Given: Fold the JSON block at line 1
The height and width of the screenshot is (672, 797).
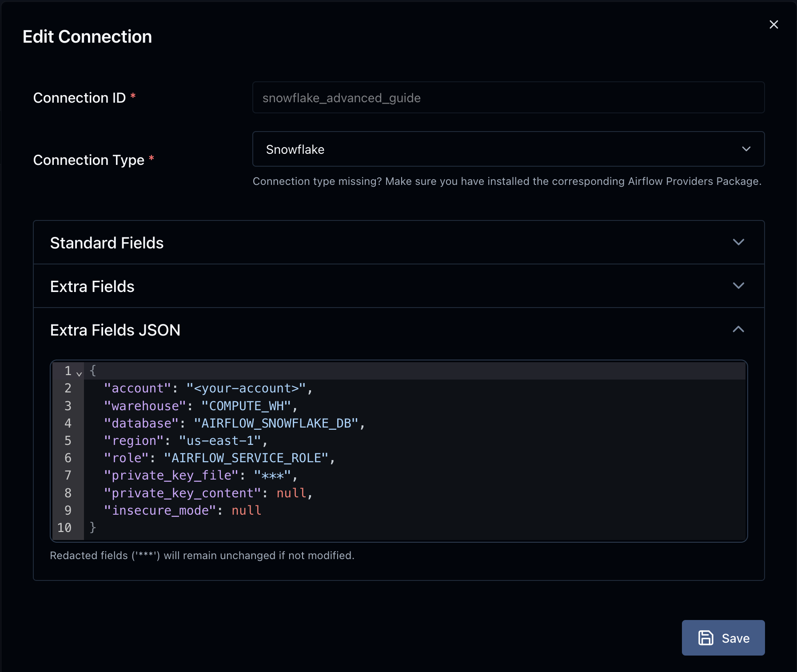Looking at the screenshot, I should click(79, 373).
